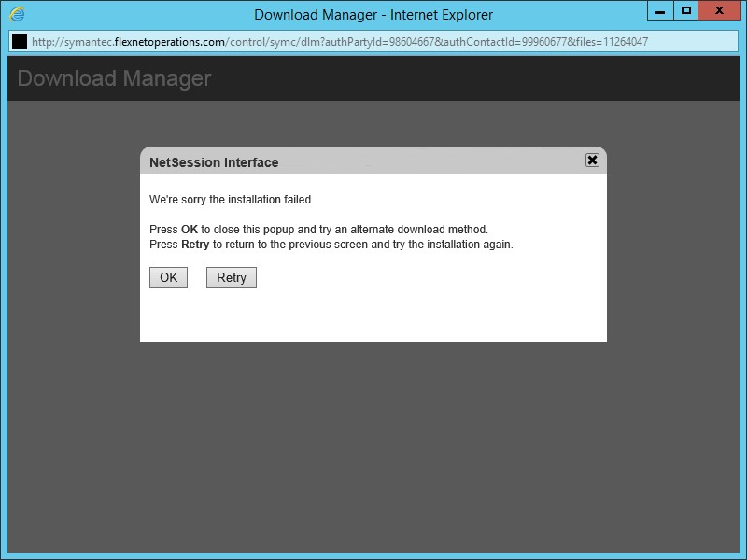The image size is (747, 560).
Task: Click the "Press Retry to return" instruction line
Action: click(331, 245)
